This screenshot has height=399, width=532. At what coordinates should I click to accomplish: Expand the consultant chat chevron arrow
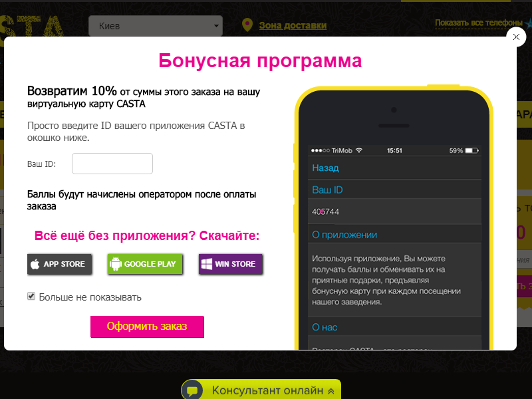coord(331,391)
